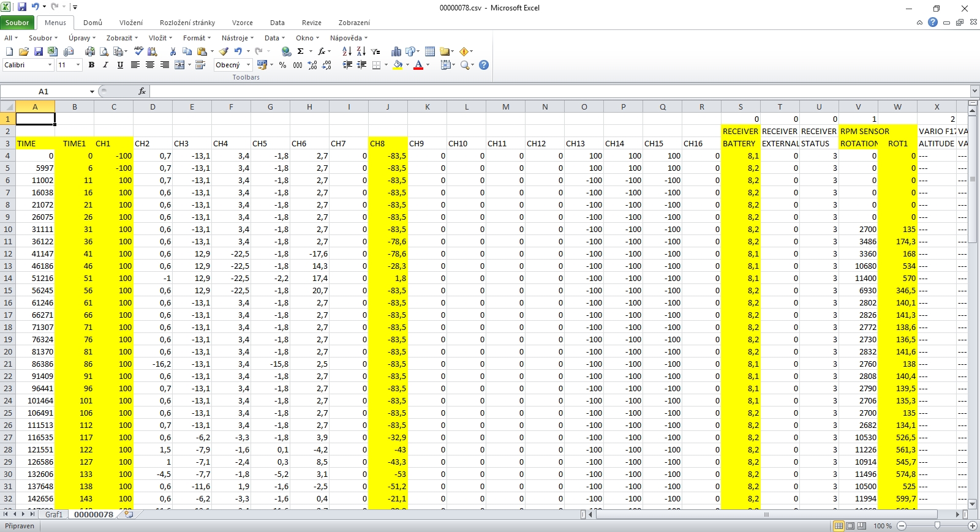This screenshot has width=980, height=532.
Task: Open the Vzorce ribbon tab
Action: tap(242, 23)
